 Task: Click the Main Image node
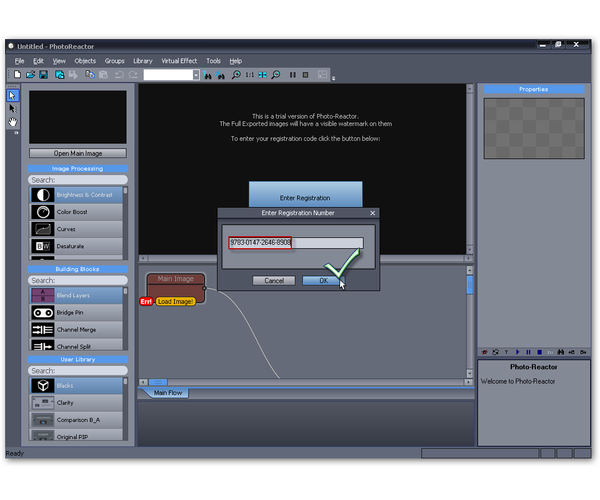point(176,288)
